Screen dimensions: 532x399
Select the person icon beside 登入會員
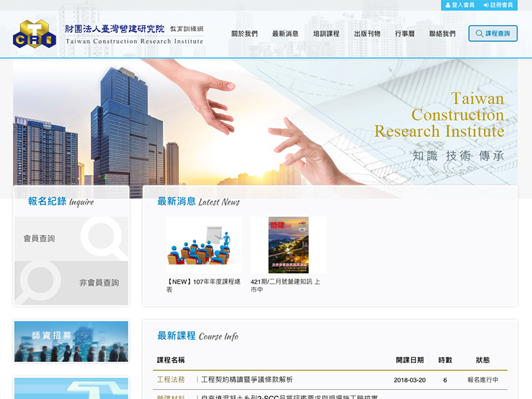448,5
